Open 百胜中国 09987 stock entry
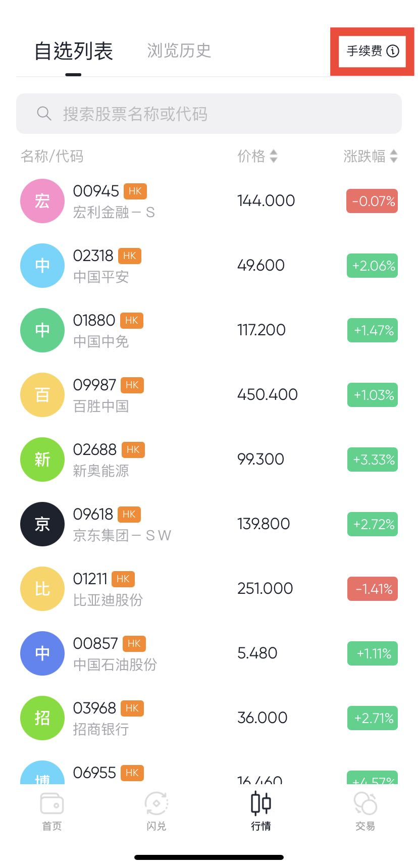418x868 pixels. 209,395
